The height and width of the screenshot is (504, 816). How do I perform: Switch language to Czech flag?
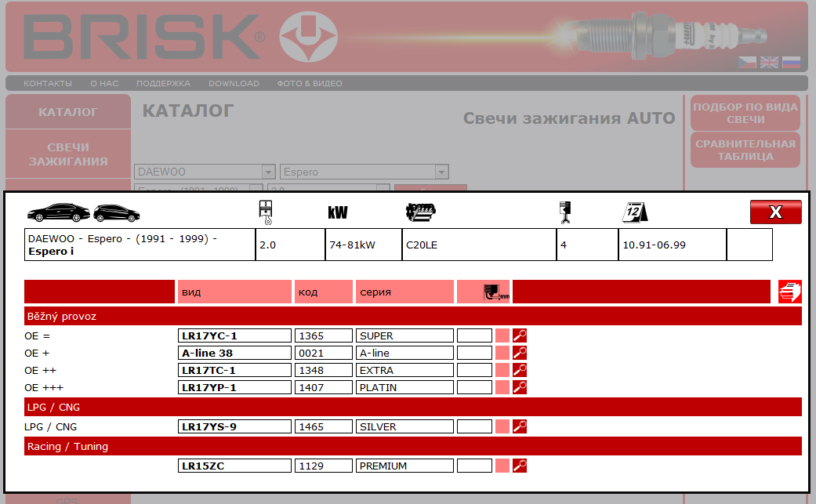tap(747, 63)
